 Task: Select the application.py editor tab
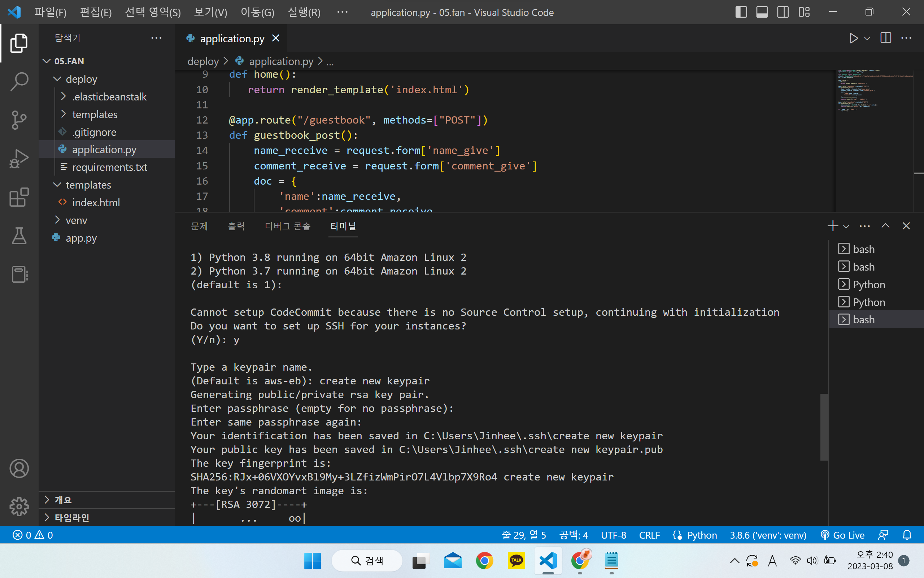[x=231, y=38]
